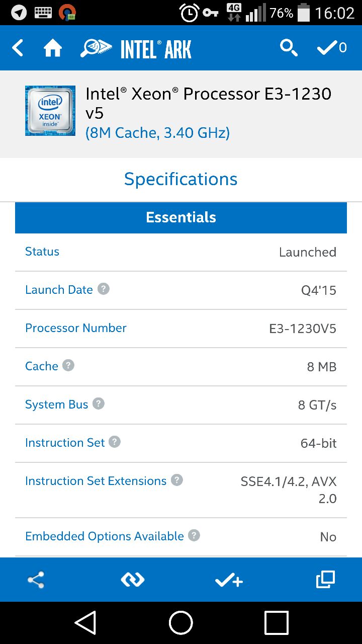Image resolution: width=362 pixels, height=644 pixels.
Task: Tap the back arrow in header
Action: tap(18, 48)
